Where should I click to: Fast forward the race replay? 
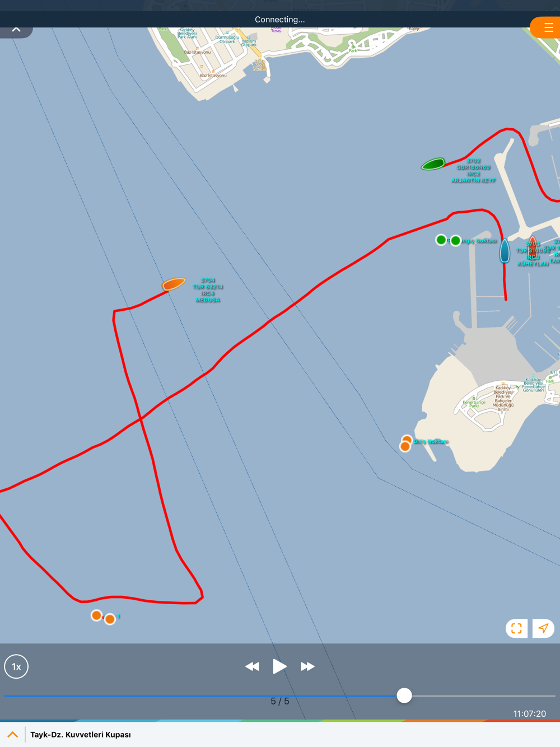[307, 666]
